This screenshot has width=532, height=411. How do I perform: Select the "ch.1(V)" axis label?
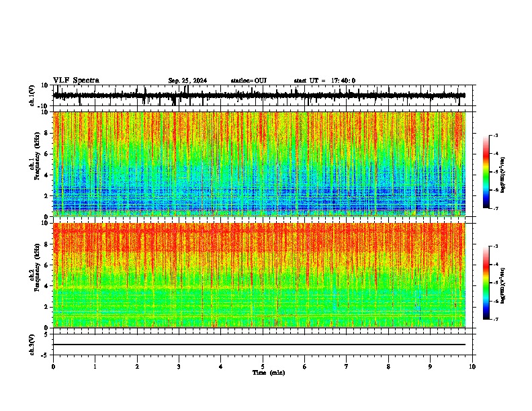click(x=32, y=95)
